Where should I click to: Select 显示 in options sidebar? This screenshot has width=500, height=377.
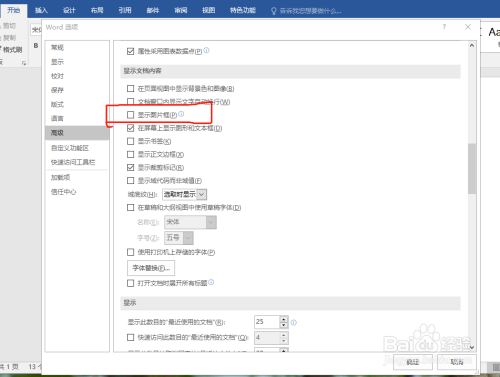[77, 62]
